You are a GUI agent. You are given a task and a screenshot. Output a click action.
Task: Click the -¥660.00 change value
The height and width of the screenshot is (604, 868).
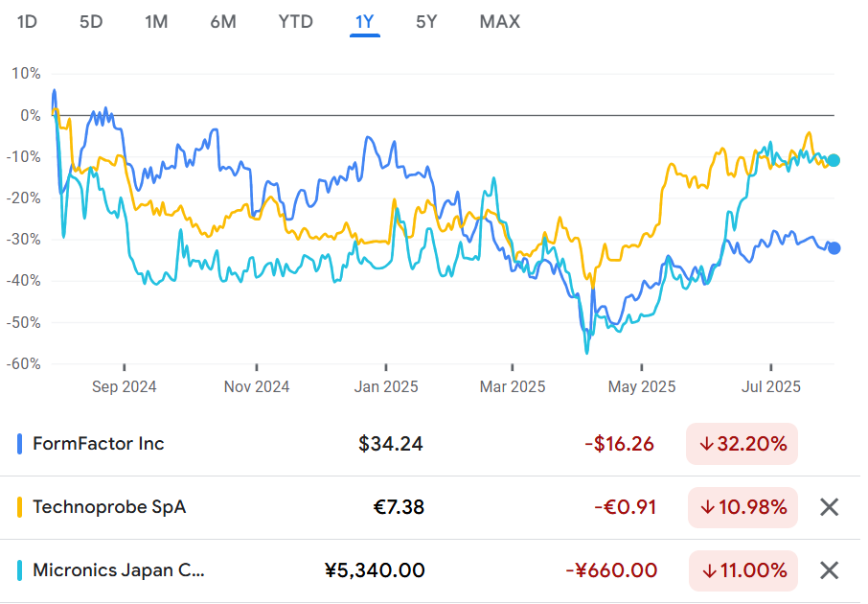[611, 570]
